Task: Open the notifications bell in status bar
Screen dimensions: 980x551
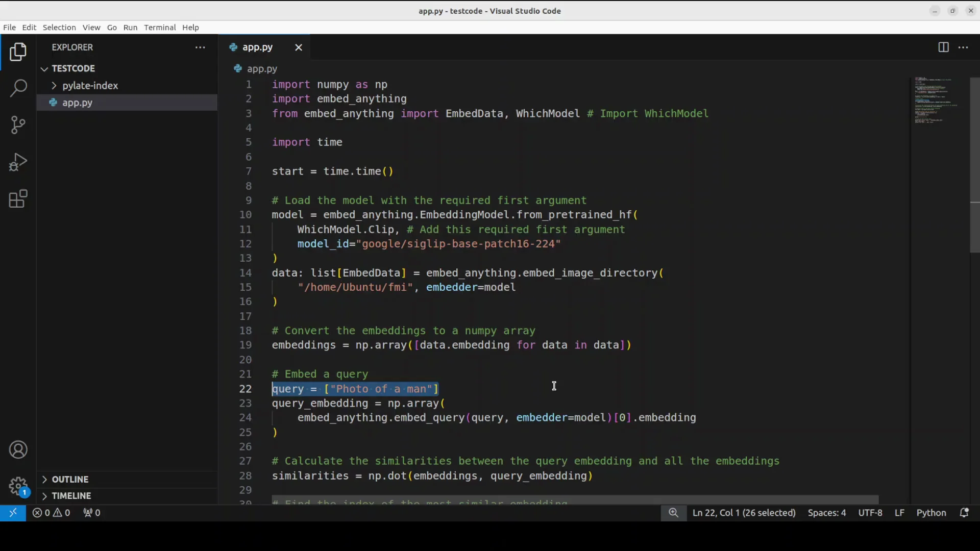Action: pyautogui.click(x=964, y=513)
